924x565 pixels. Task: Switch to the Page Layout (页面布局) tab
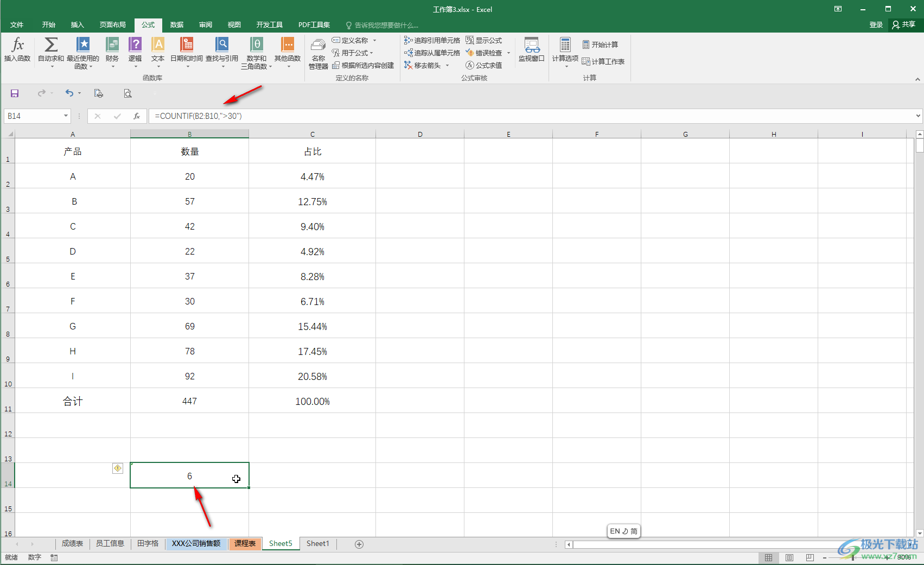click(x=113, y=25)
